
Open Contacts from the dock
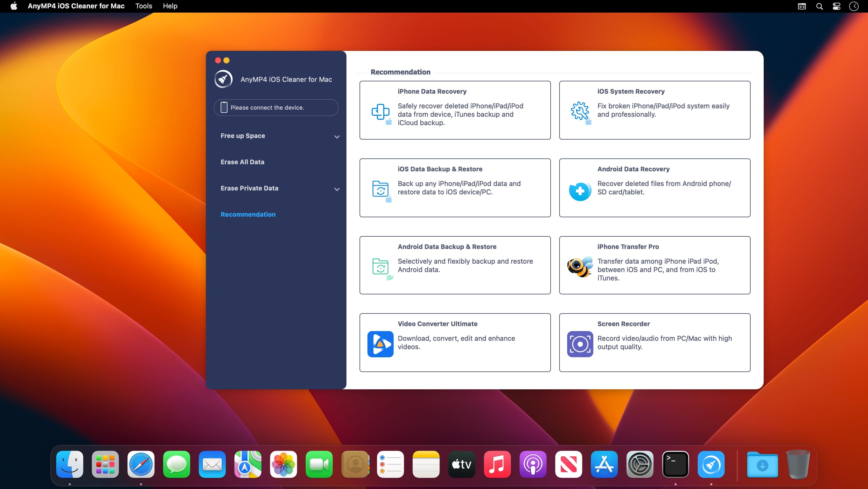[355, 464]
